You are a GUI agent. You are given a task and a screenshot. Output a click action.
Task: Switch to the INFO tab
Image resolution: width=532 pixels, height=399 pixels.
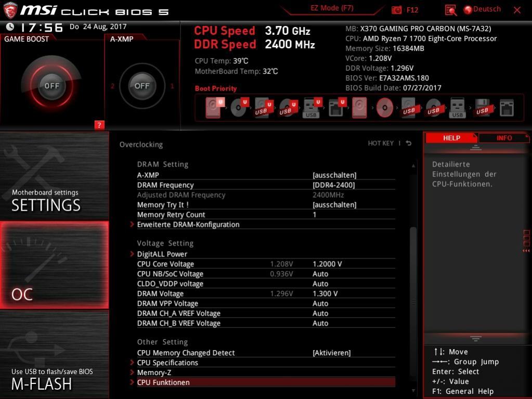504,138
